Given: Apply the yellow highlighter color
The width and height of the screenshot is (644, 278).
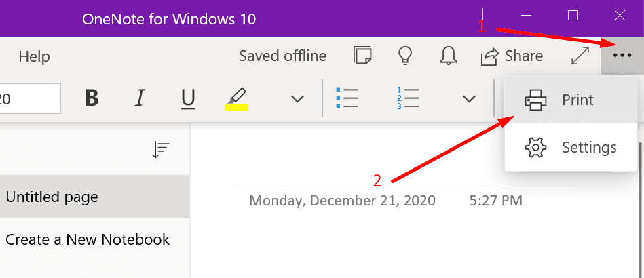Looking at the screenshot, I should (236, 99).
